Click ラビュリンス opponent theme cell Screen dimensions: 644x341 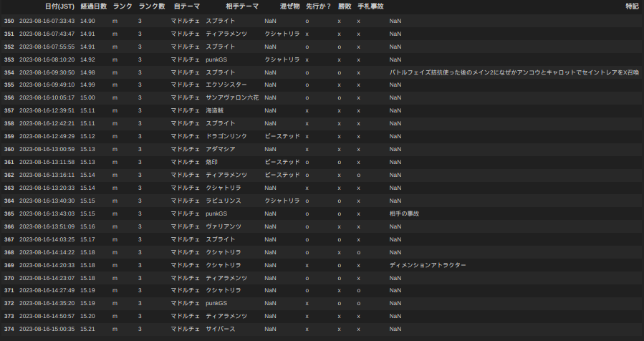(x=224, y=201)
